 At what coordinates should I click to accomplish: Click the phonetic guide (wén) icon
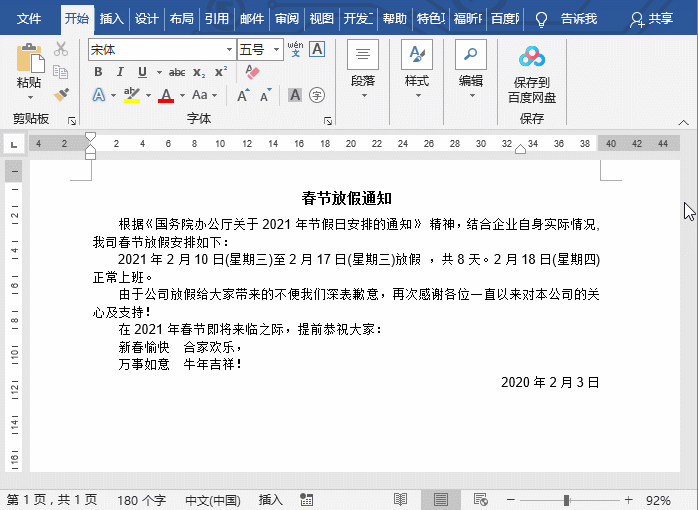point(295,49)
